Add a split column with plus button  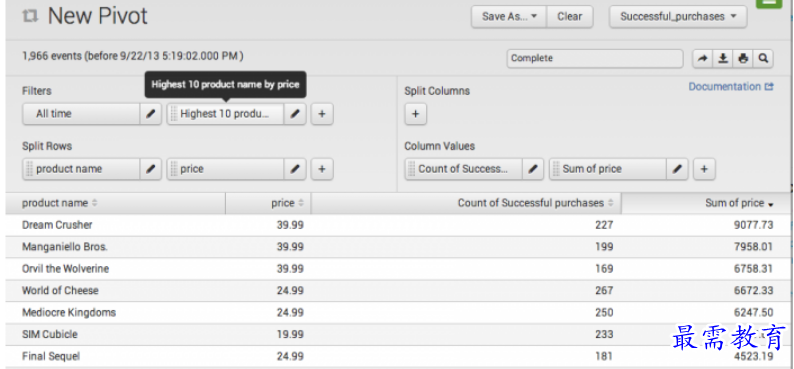(x=416, y=114)
